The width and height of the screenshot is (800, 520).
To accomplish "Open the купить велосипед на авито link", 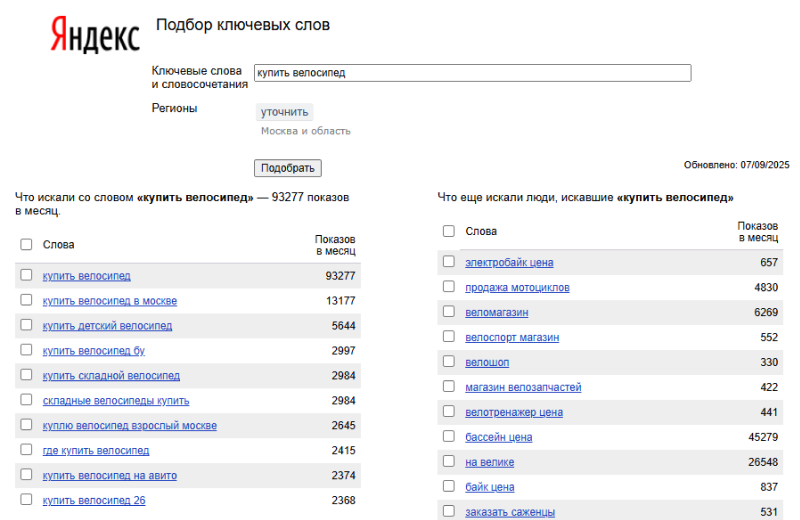I will click(110, 476).
